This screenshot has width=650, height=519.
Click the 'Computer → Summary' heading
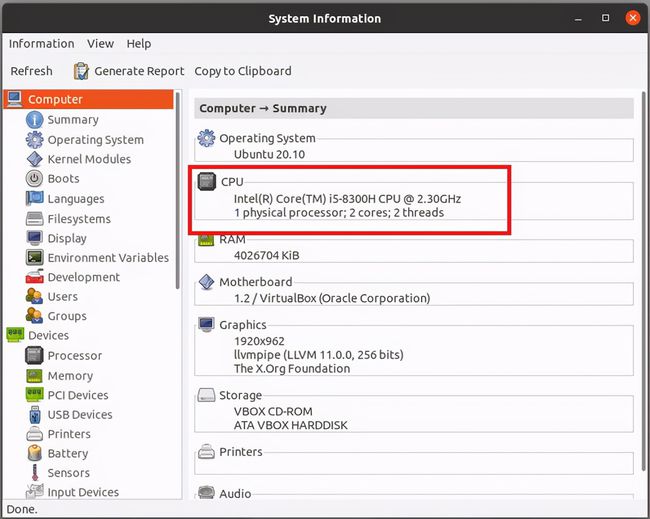[263, 108]
